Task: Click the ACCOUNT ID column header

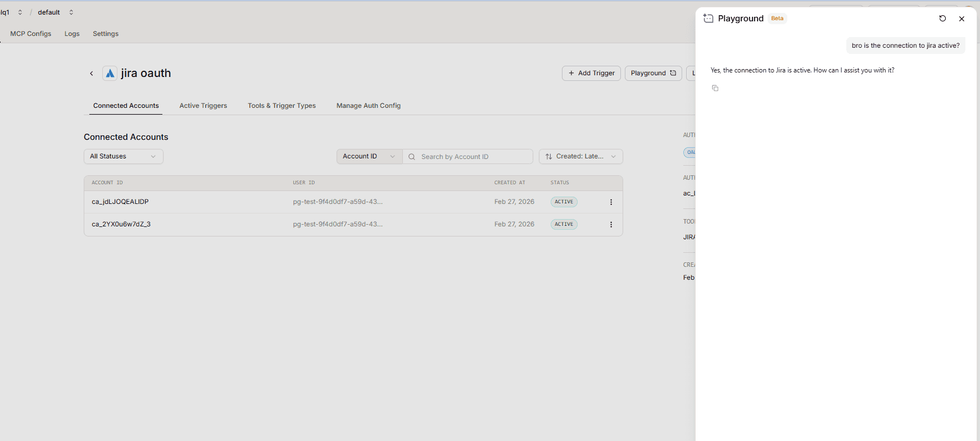Action: click(x=107, y=183)
